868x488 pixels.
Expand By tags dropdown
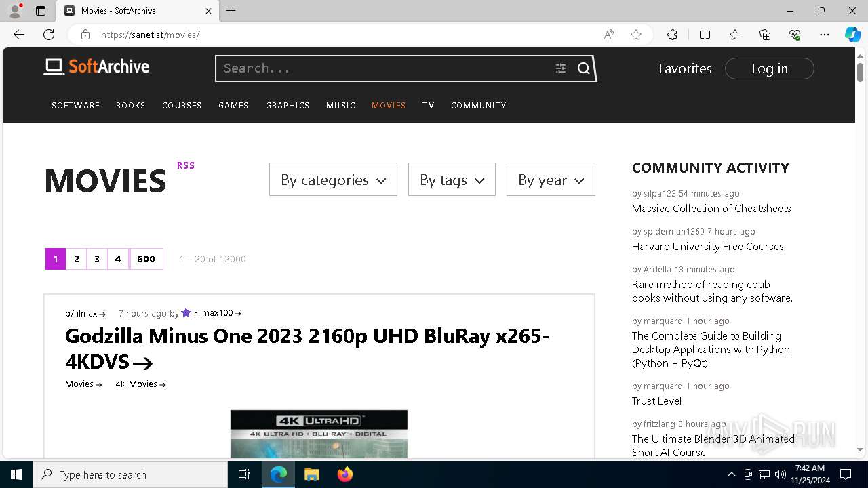pyautogui.click(x=452, y=180)
